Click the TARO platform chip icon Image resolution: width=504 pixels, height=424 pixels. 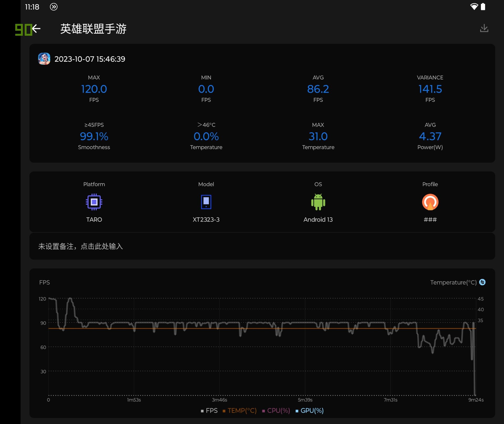[94, 202]
